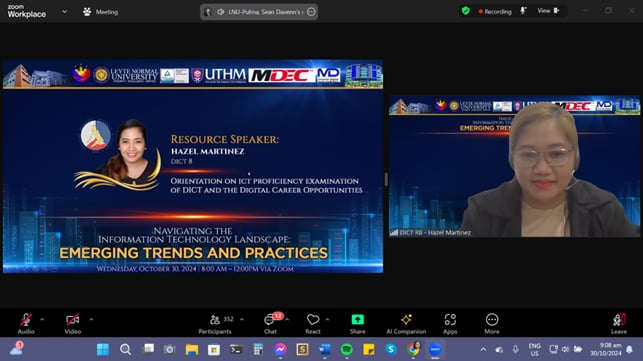Start video with the Video button
This screenshot has height=361, width=643.
pyautogui.click(x=73, y=323)
